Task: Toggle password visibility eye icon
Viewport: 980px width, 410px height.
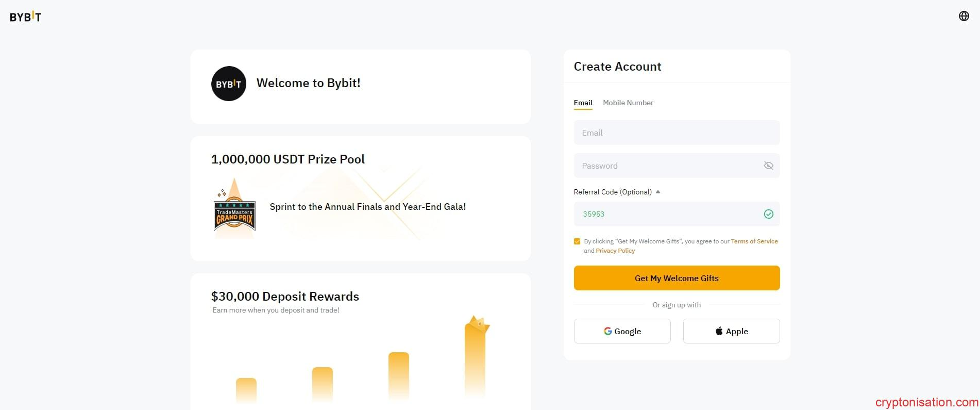Action: pos(768,166)
